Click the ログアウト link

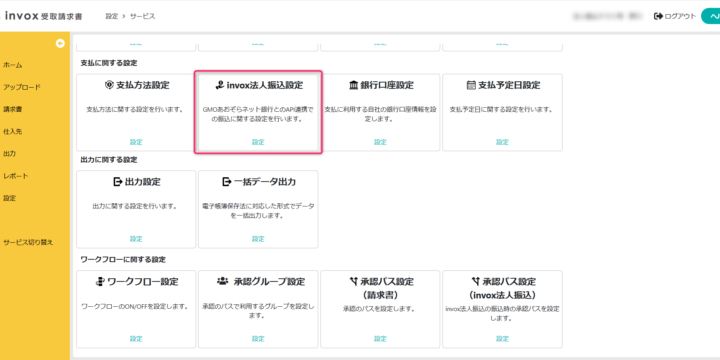click(x=680, y=16)
